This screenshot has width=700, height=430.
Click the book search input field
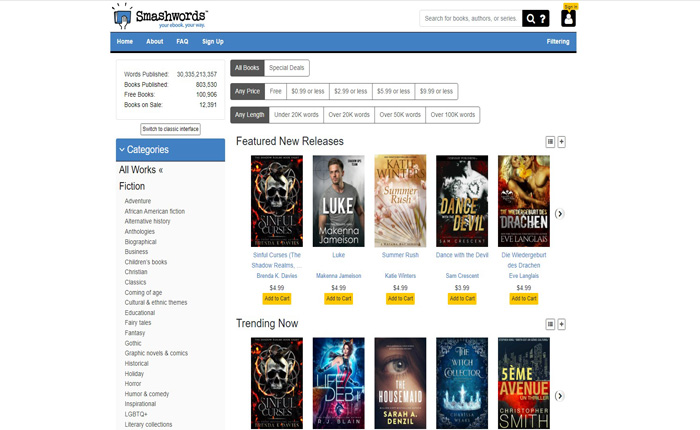pos(469,18)
